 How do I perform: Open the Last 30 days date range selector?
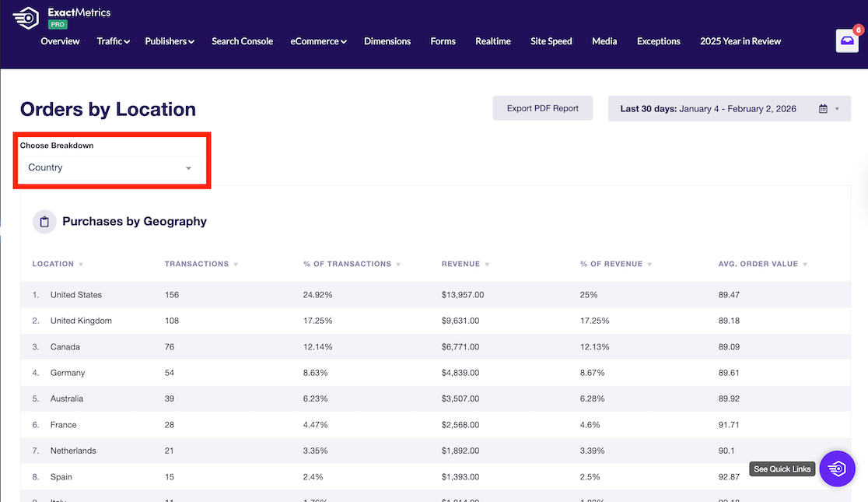(x=729, y=109)
